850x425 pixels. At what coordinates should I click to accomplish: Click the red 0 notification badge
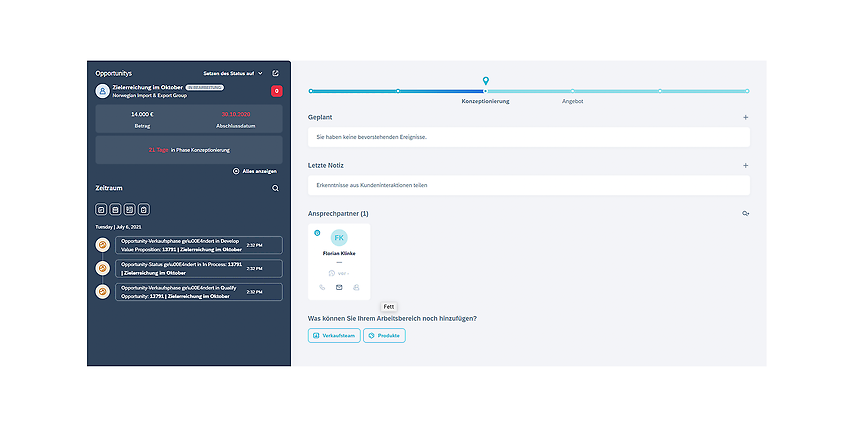point(276,91)
